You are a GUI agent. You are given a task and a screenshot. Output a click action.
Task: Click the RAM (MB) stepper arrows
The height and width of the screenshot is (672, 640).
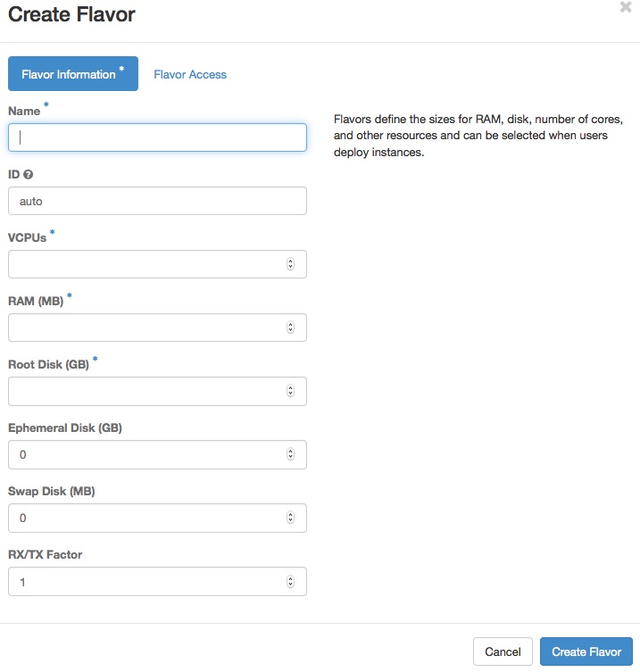pyautogui.click(x=290, y=328)
